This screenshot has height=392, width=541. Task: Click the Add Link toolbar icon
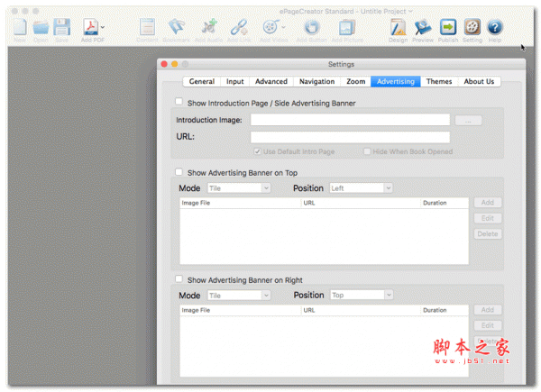(239, 27)
